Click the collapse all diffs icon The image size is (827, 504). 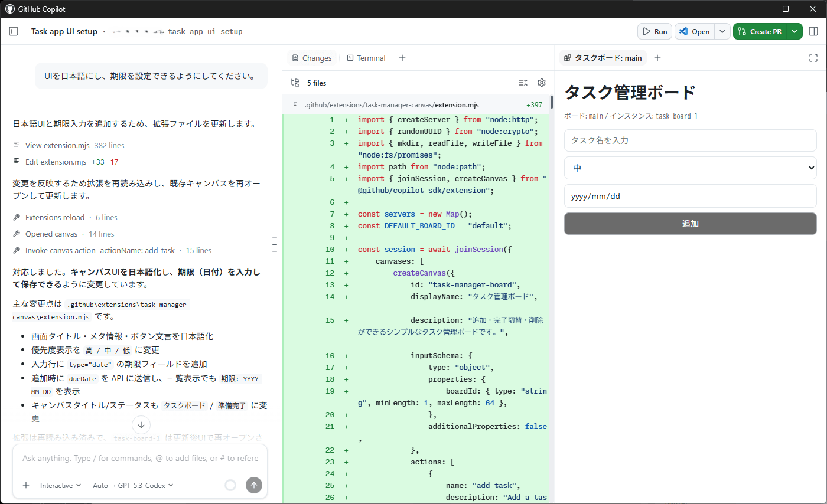point(523,83)
